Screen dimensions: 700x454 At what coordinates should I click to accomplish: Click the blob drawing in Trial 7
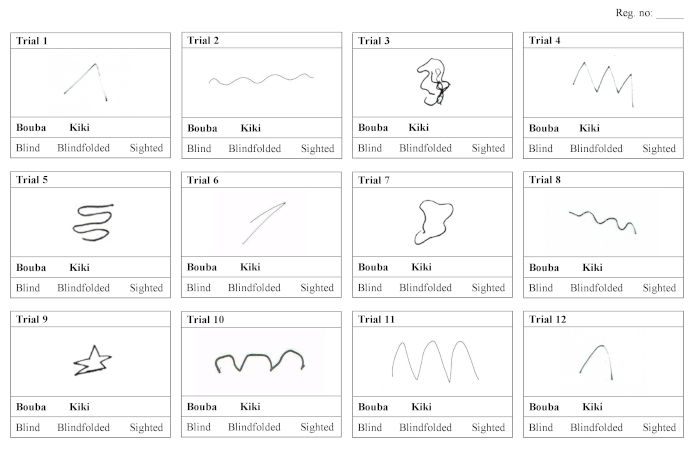(433, 221)
